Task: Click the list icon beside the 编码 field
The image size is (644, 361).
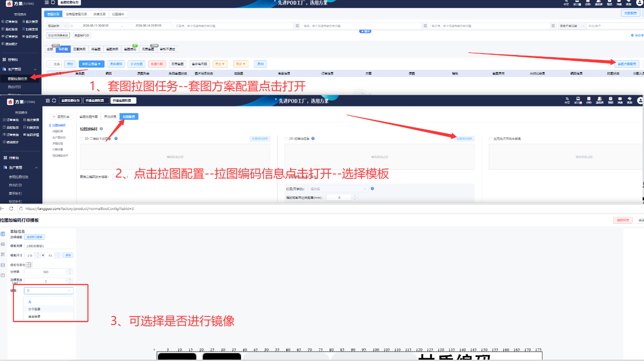Action: (x=425, y=26)
